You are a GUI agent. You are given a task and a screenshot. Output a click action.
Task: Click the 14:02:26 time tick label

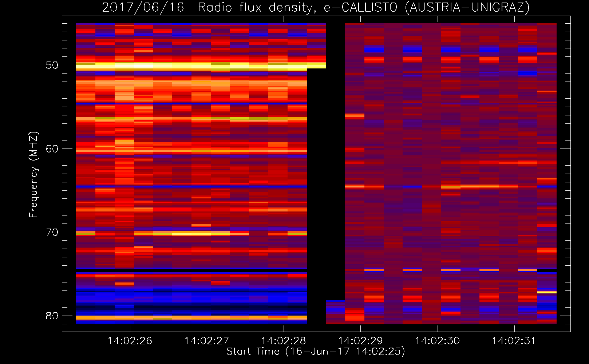click(x=130, y=341)
